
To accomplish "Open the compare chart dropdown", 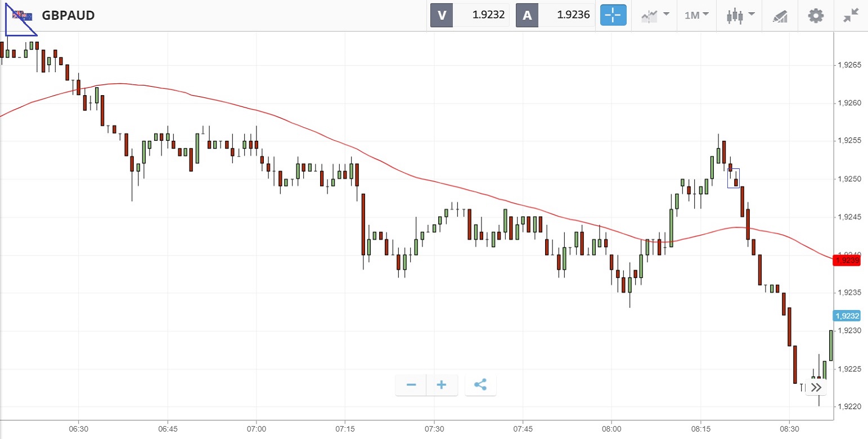I will click(x=655, y=15).
